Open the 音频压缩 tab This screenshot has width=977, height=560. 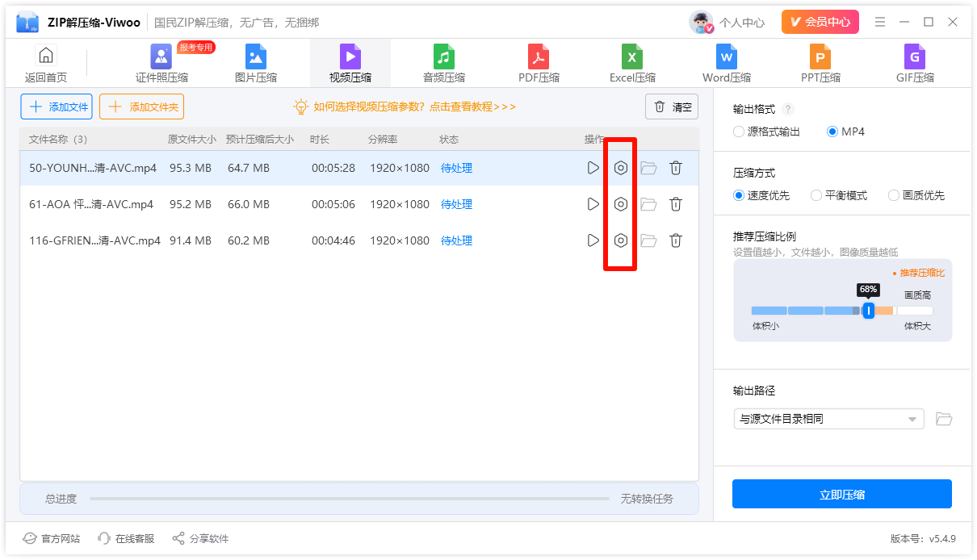pos(444,64)
